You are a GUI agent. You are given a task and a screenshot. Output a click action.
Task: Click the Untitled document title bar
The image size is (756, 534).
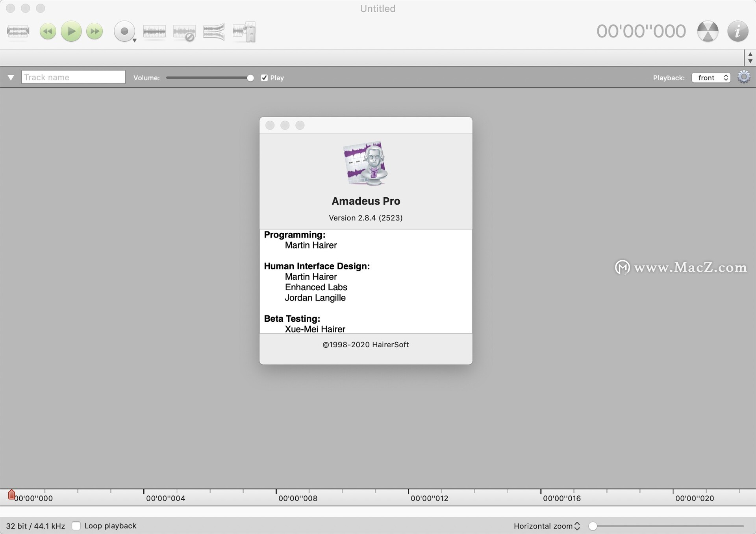tap(377, 7)
